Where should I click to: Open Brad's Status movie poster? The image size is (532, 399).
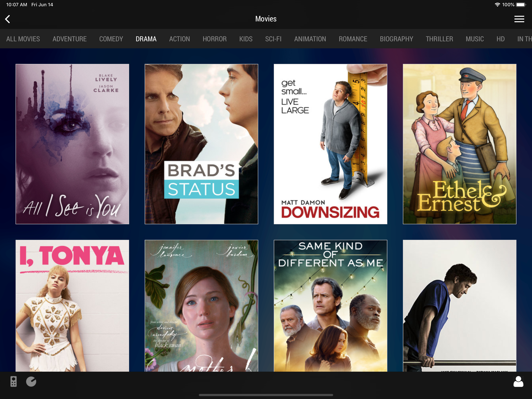[201, 144]
